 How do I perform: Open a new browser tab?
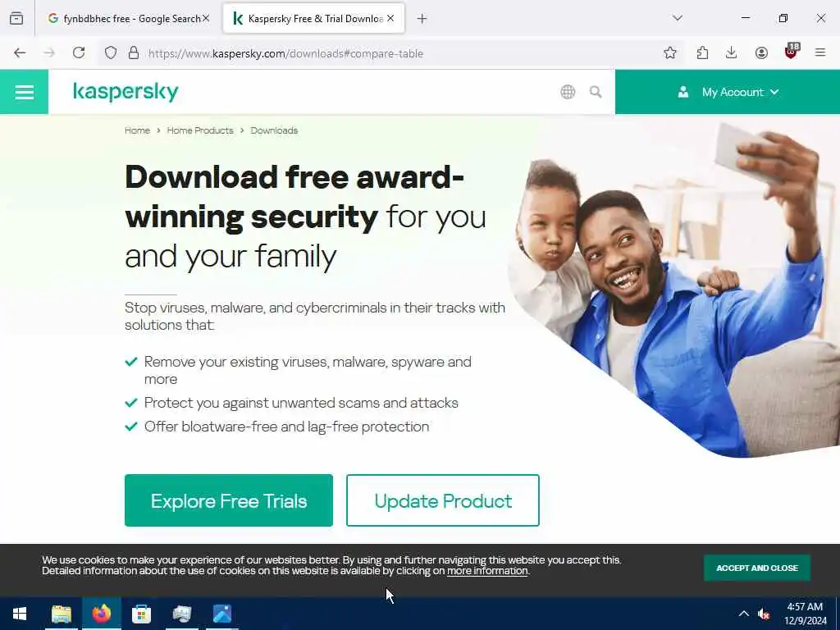tap(422, 19)
